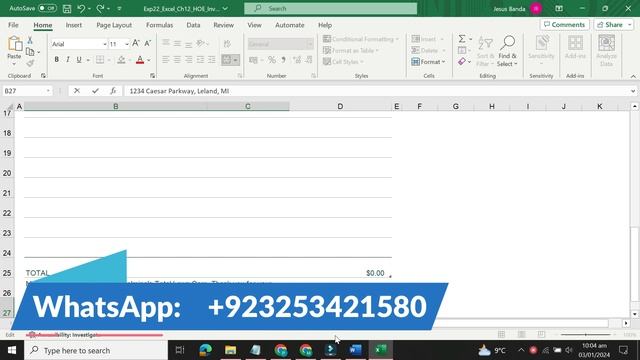
Task: Click the Borders icon
Action: click(x=100, y=60)
